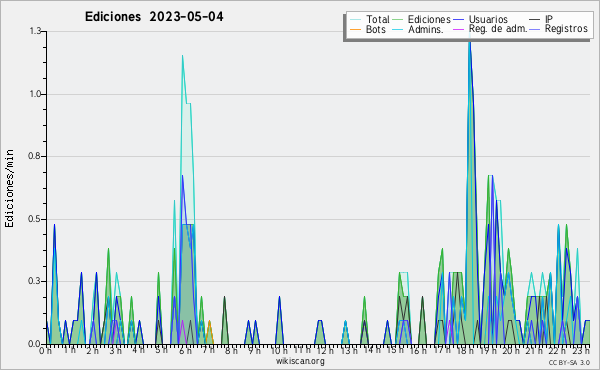Click the '6 h' x-axis label
Image resolution: width=600 pixels, height=370 pixels.
tap(186, 351)
